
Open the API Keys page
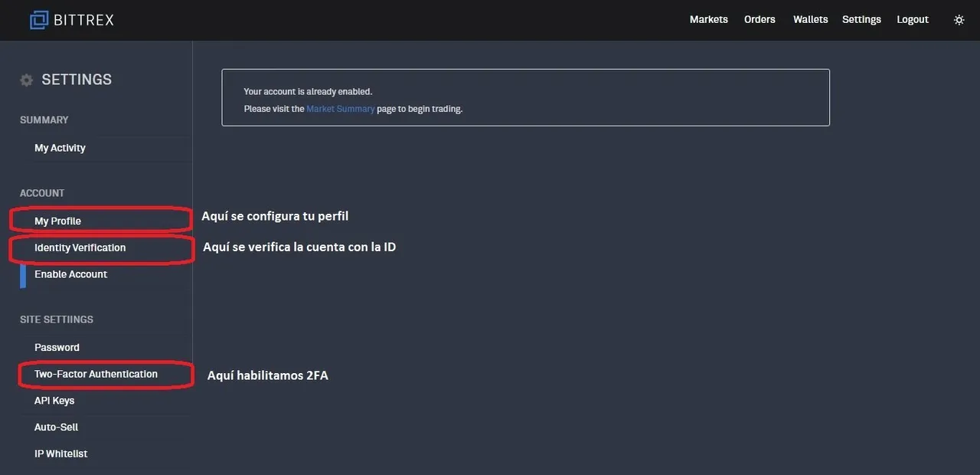pos(54,401)
